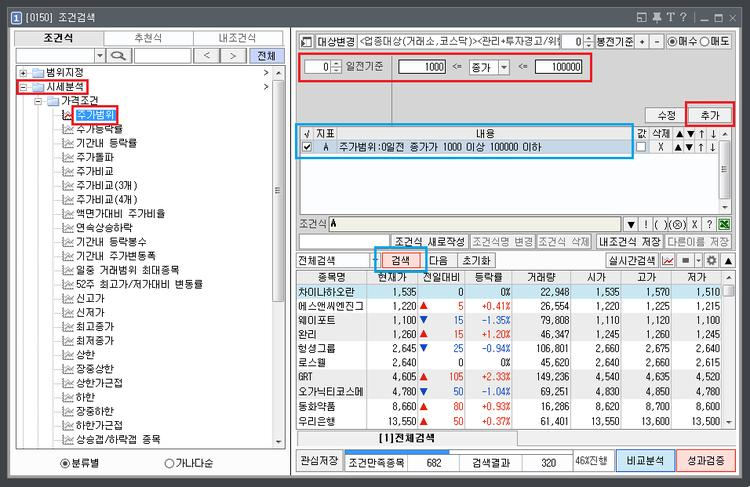
Task: Click the thin down-arrow in condition row A
Action: (713, 147)
